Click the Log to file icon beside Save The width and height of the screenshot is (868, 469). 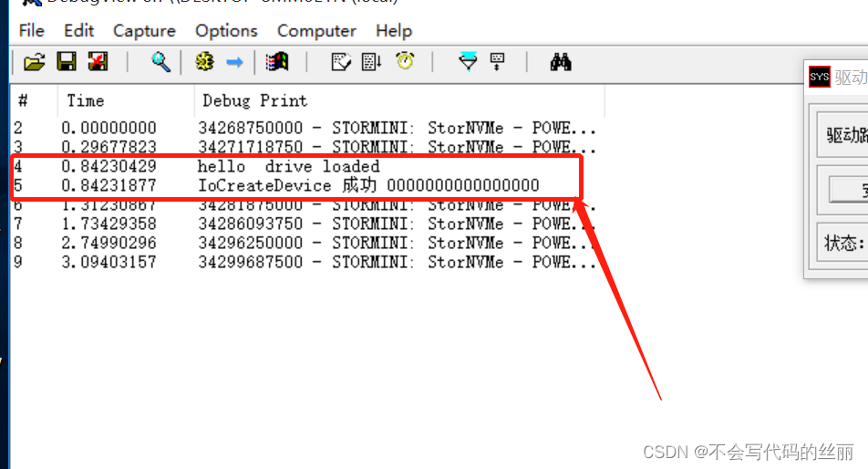[x=98, y=61]
